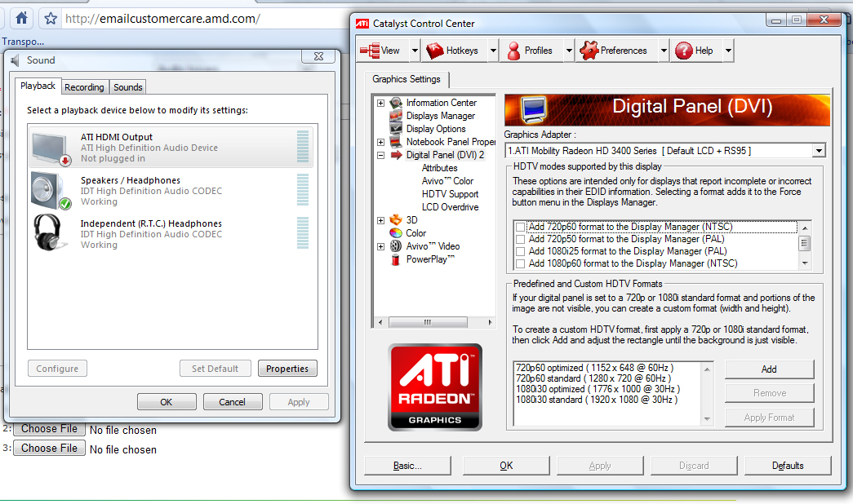Check Add 1080i25 format (PAL) checkbox
The image size is (853, 504).
(521, 251)
